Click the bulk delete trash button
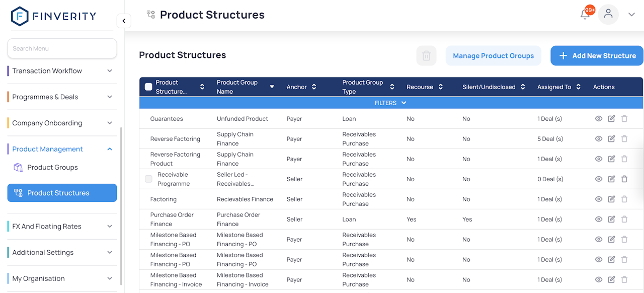Image resolution: width=644 pixels, height=293 pixels. pos(426,56)
